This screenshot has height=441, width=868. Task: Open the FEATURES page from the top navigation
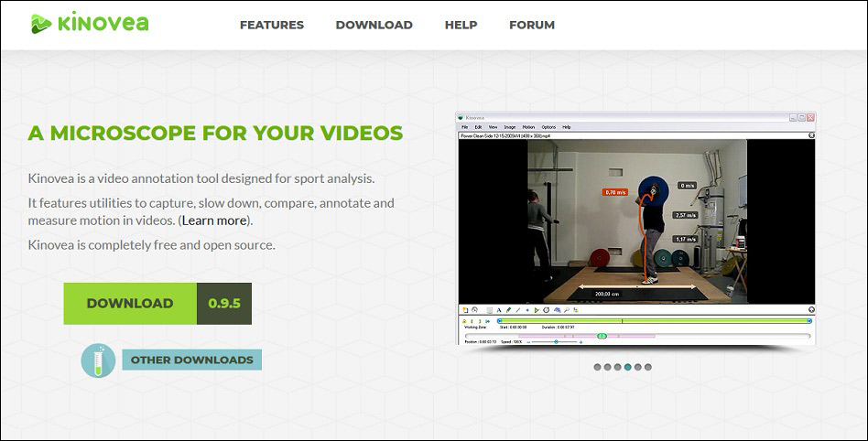(x=272, y=25)
